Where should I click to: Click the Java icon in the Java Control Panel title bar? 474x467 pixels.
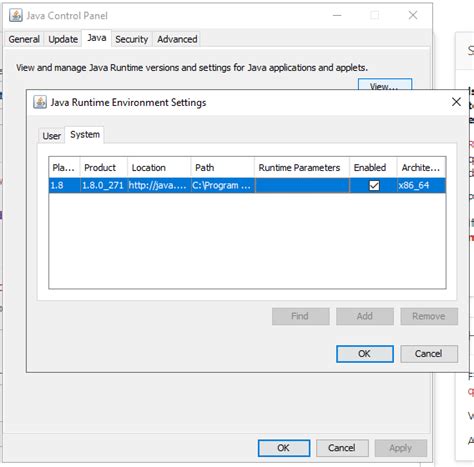point(16,15)
